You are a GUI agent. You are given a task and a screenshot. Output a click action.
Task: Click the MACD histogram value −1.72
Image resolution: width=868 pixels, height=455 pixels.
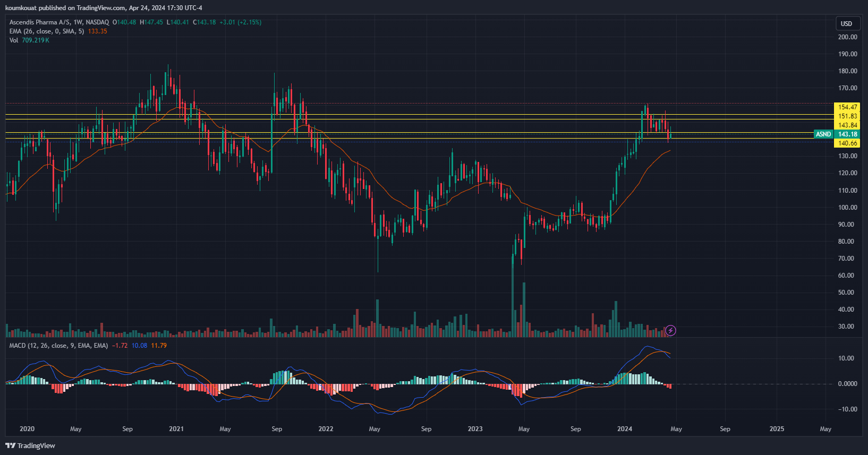(120, 346)
